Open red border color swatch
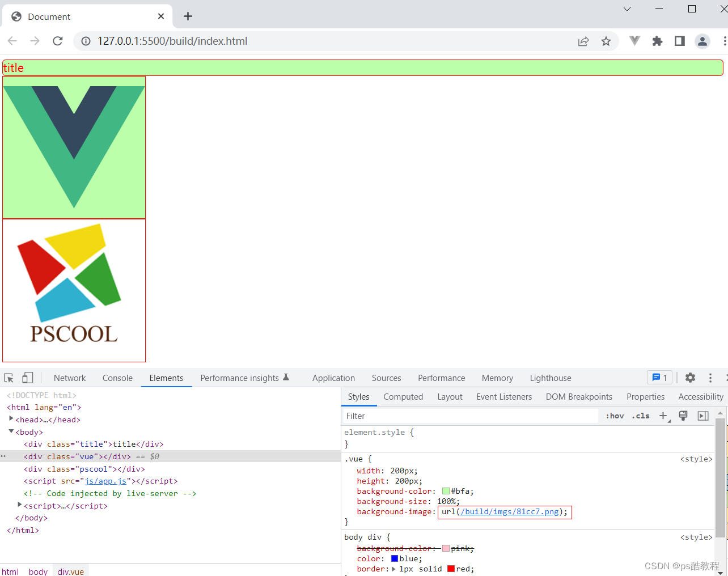The height and width of the screenshot is (576, 728). pos(451,569)
